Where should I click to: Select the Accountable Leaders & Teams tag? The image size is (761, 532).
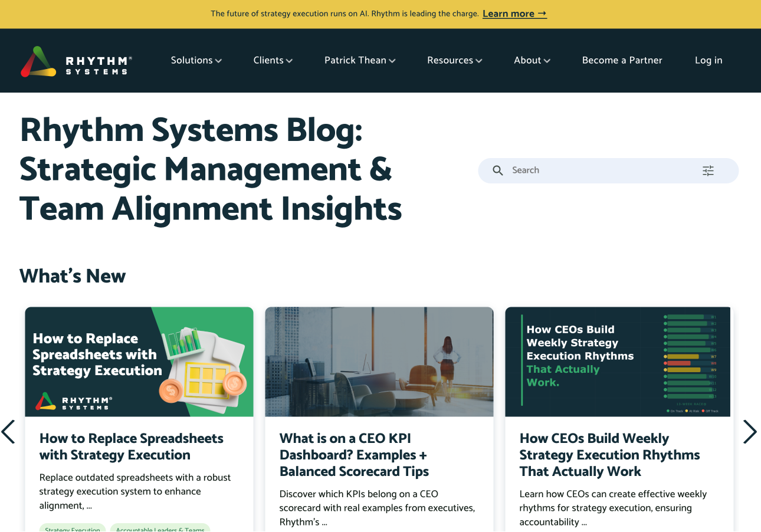tap(160, 529)
